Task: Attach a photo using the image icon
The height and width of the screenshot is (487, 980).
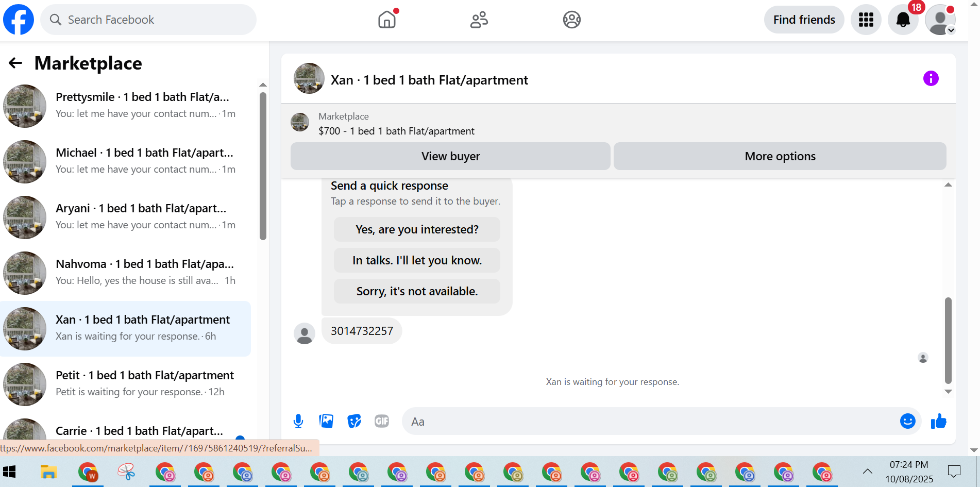Action: [326, 421]
